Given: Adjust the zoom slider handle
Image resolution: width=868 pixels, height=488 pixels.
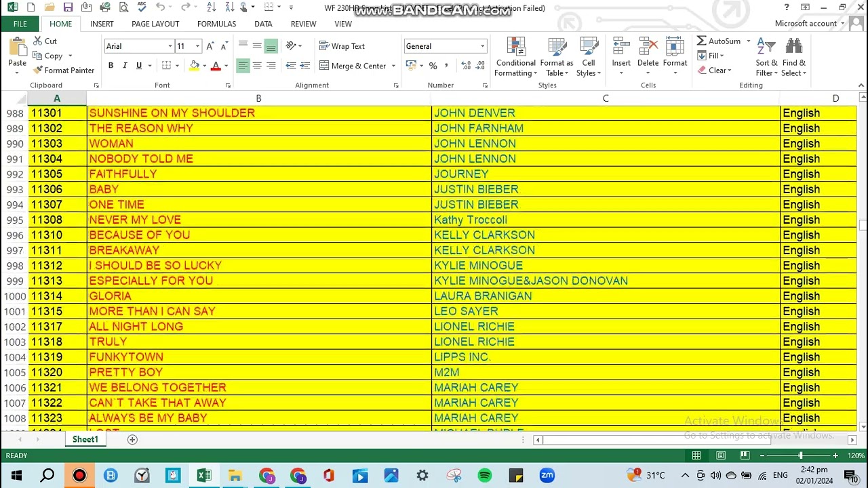Looking at the screenshot, I should pos(801,455).
